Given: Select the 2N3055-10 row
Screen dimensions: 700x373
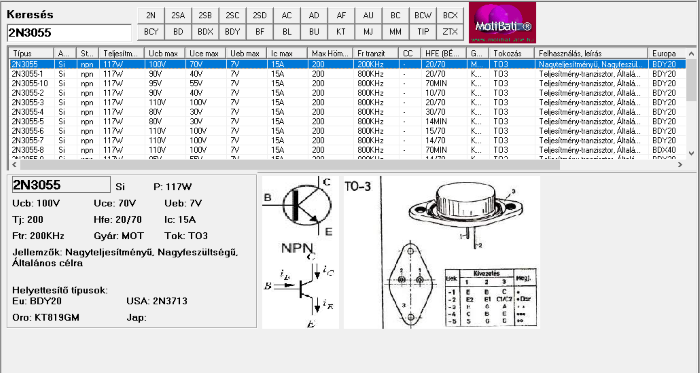Looking at the screenshot, I should tap(347, 83).
